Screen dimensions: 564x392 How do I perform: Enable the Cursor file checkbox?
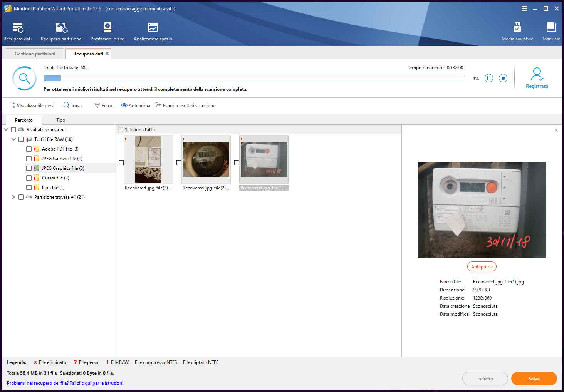[29, 178]
